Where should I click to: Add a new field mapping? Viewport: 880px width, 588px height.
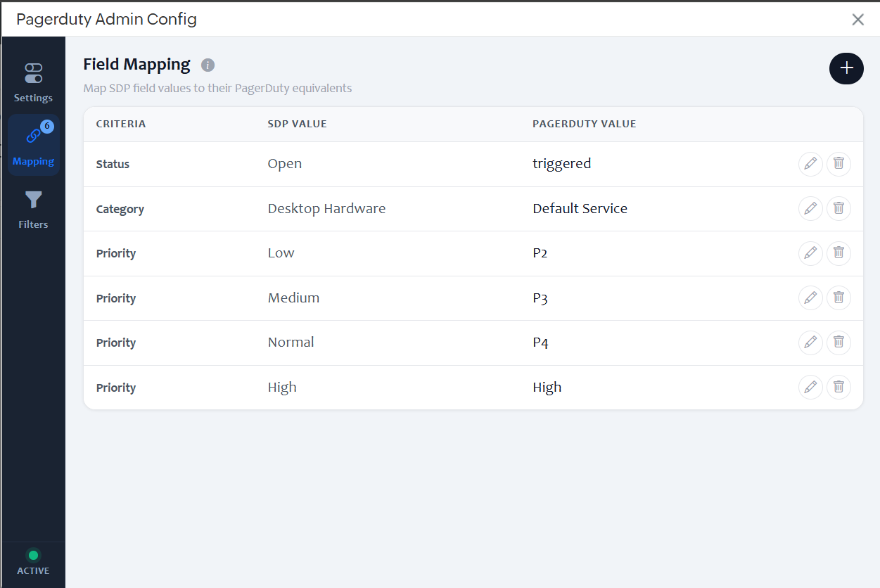click(846, 68)
